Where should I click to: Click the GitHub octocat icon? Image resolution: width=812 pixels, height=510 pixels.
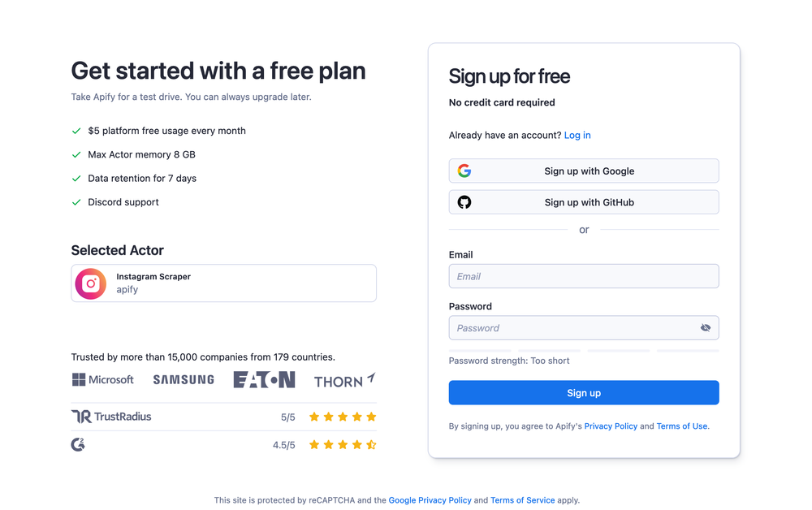pos(464,202)
